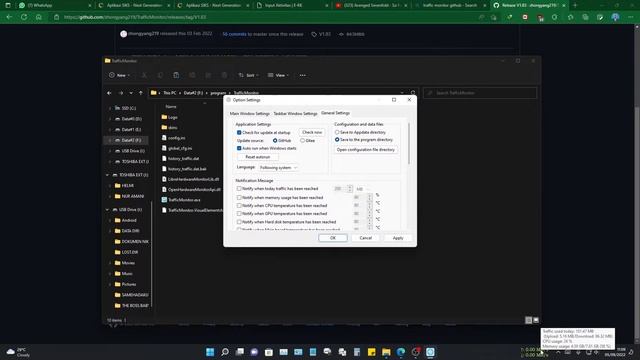The width and height of the screenshot is (640, 360).
Task: Select SSD (C:) drive in navigation pane
Action: tap(129, 108)
